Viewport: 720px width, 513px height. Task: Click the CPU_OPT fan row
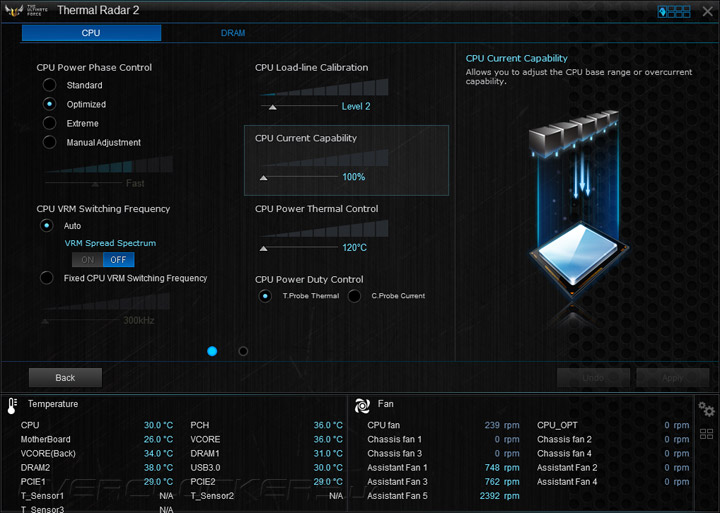(613, 425)
